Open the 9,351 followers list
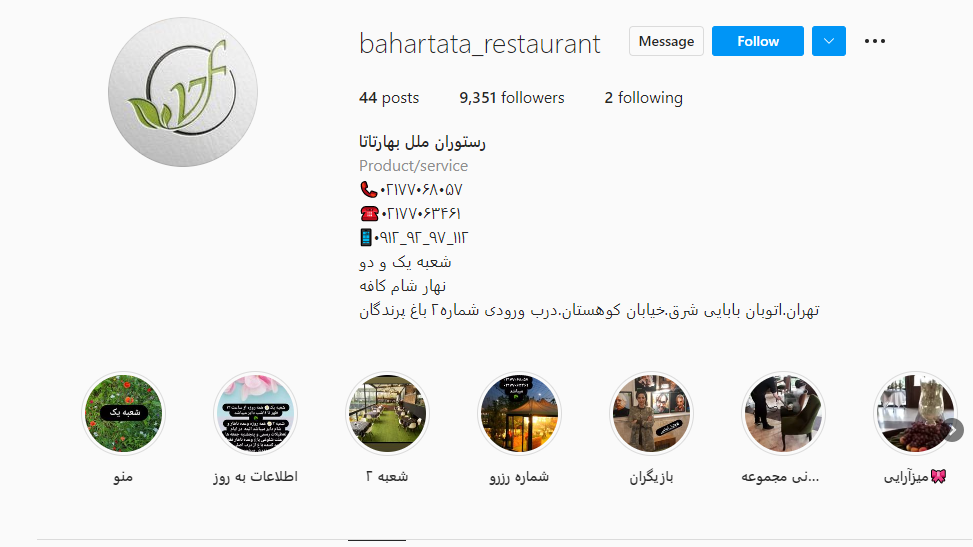The image size is (973, 547). [512, 97]
